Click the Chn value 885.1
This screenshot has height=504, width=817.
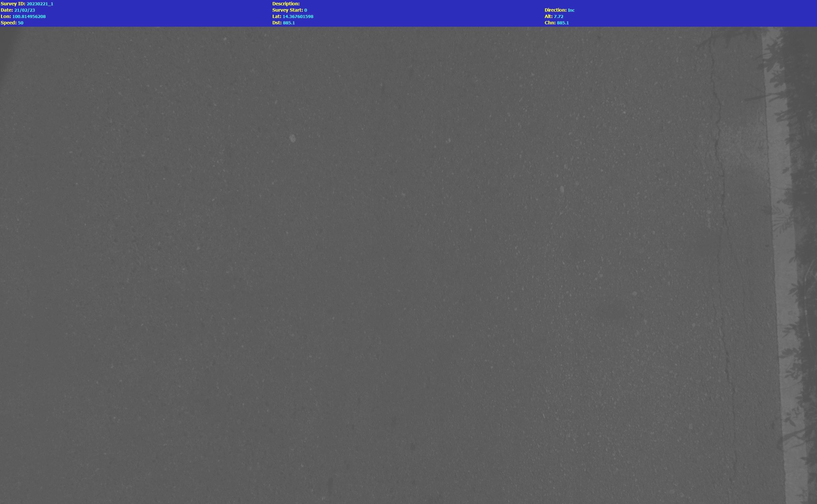563,23
